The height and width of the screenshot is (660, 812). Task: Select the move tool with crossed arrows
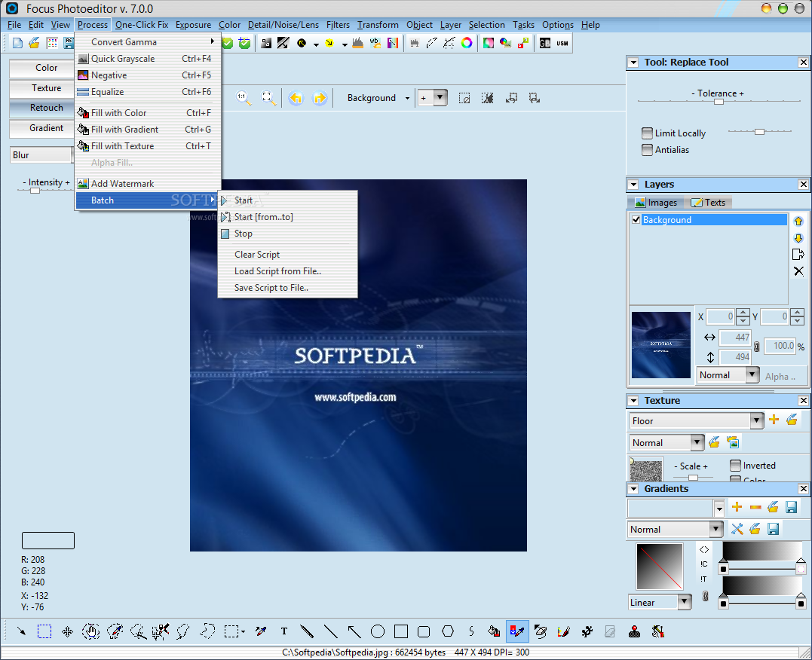[x=67, y=631]
